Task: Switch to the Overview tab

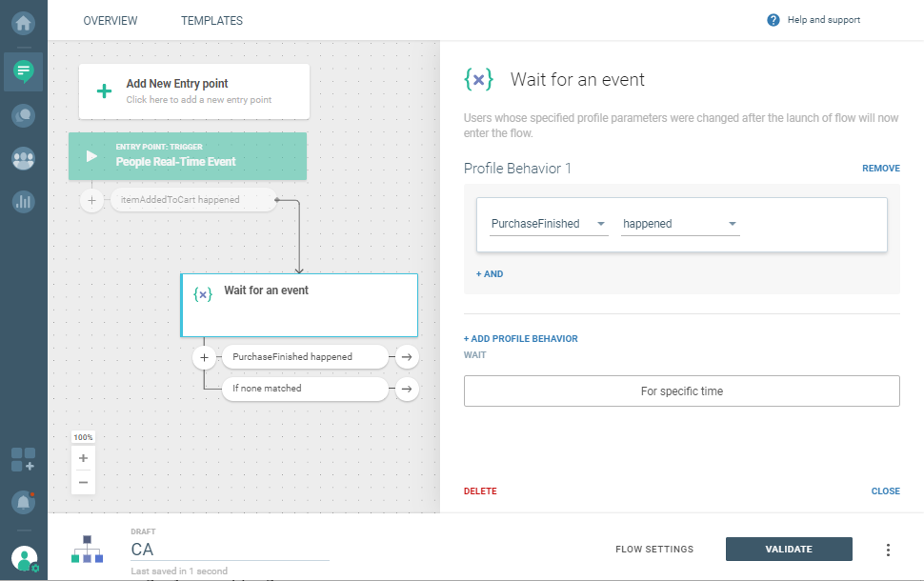Action: click(x=110, y=21)
